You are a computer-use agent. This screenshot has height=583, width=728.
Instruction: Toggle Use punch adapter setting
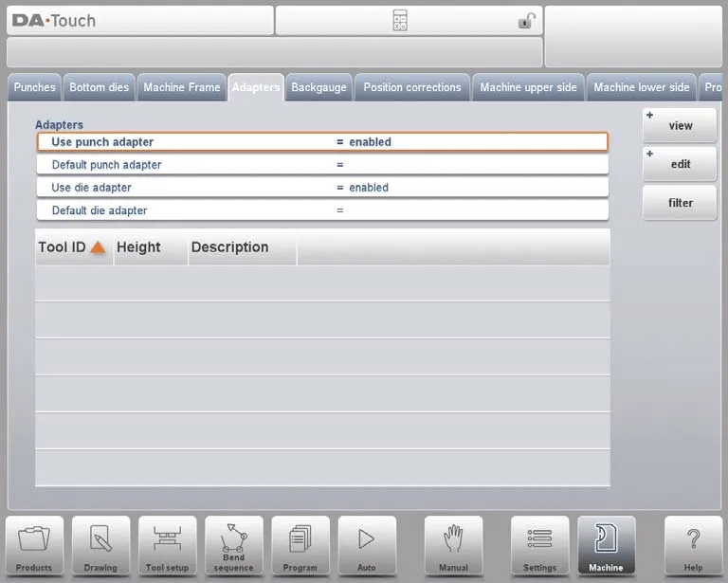click(x=322, y=142)
